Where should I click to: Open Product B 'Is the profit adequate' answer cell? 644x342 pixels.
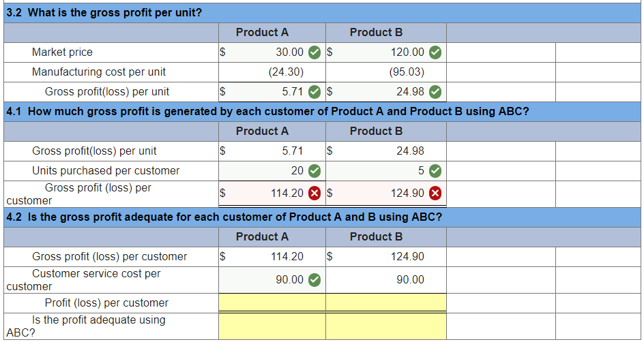(386, 326)
